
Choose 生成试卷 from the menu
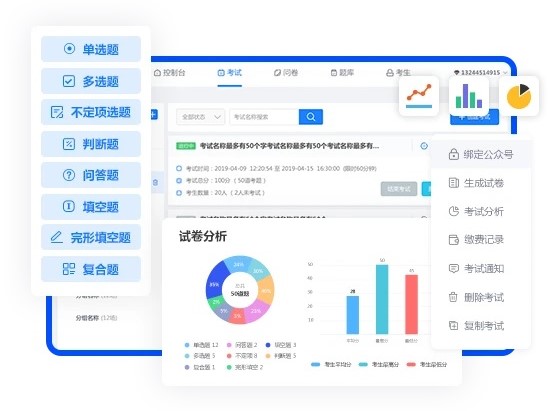(x=481, y=183)
